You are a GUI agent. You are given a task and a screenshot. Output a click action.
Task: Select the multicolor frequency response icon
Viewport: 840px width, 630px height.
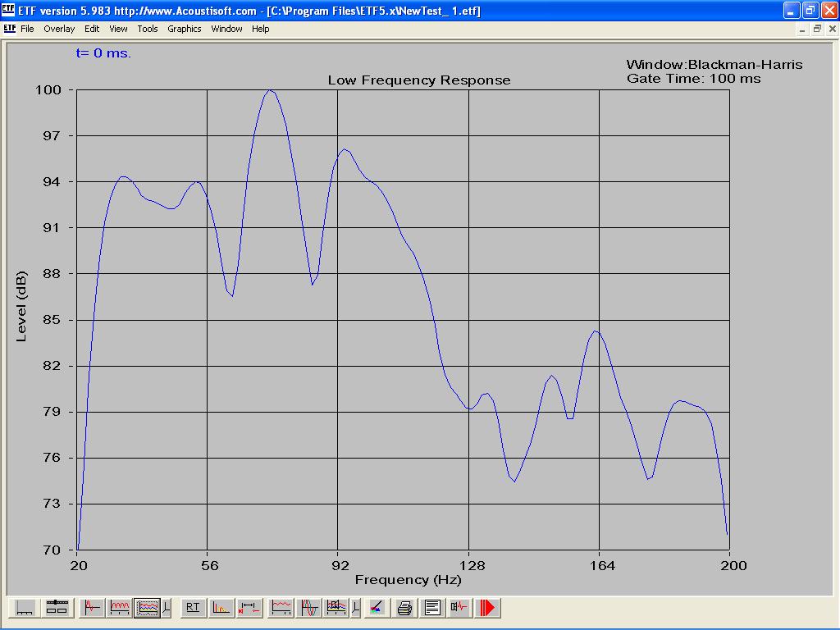click(148, 608)
